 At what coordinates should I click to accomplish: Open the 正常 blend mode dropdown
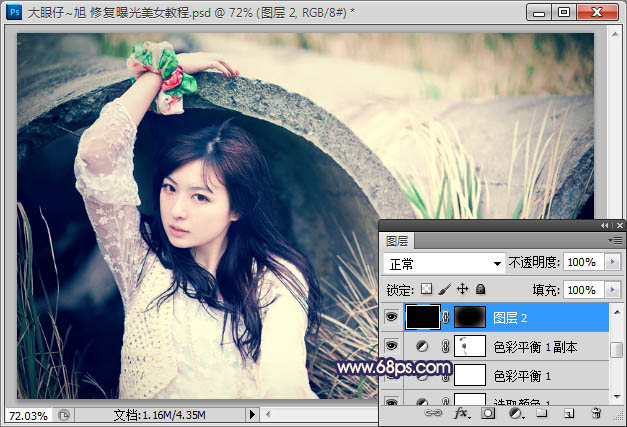[x=444, y=264]
